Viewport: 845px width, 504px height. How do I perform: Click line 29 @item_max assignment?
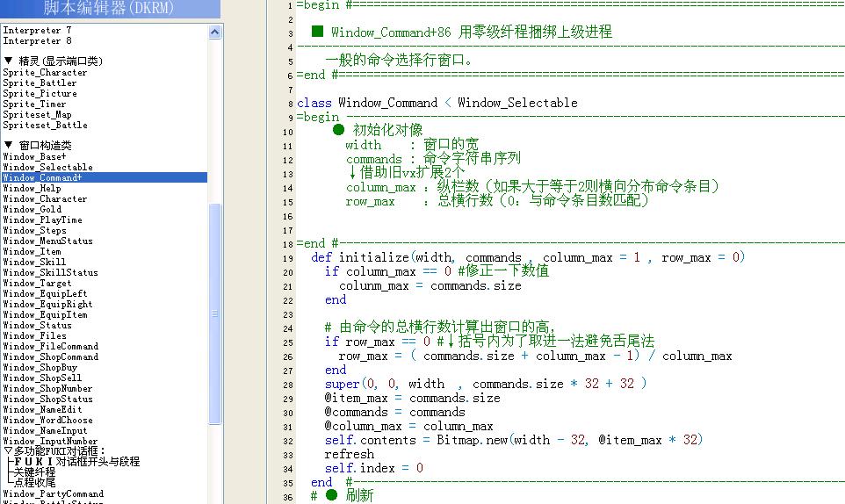click(x=412, y=398)
